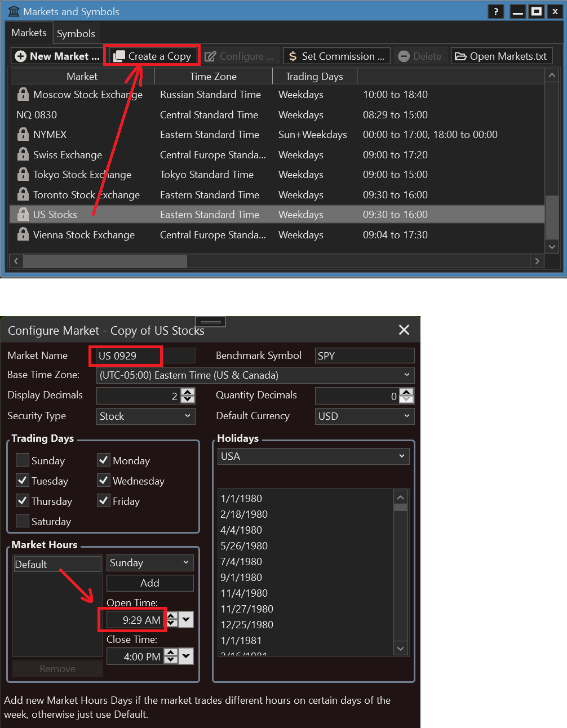The image size is (567, 728).
Task: Click the Set Commission dollar icon
Action: (x=293, y=56)
